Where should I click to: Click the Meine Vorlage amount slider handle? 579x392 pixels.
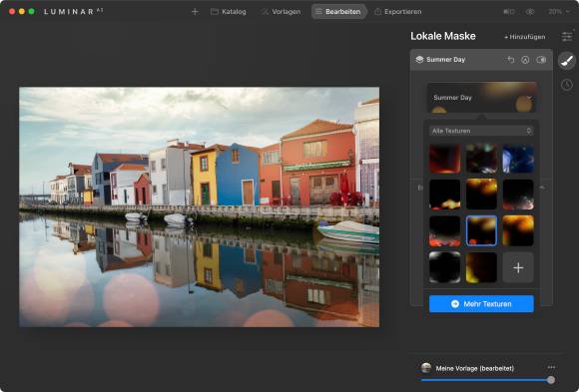pyautogui.click(x=551, y=380)
